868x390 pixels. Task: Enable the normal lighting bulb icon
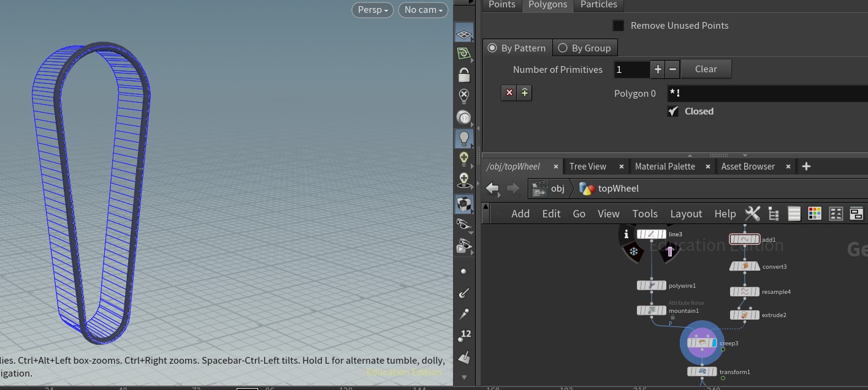464,138
